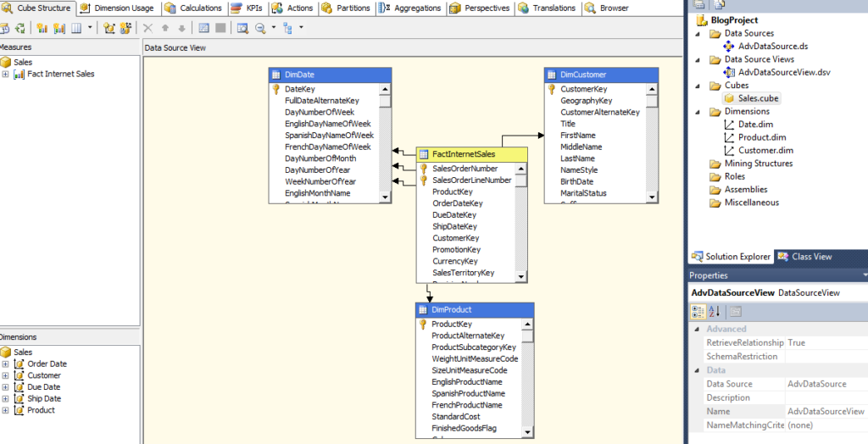Viewport: 868px width, 444px height.
Task: Open the measures view dropdown arrow
Action: [90, 28]
